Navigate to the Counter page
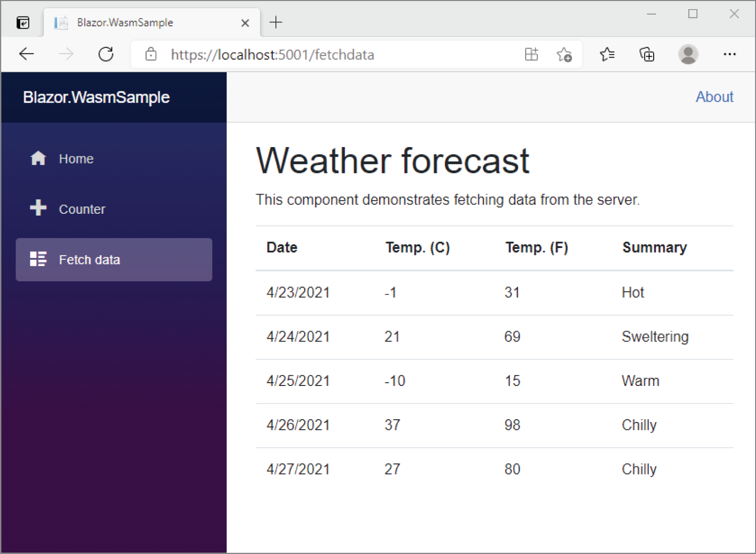Screen dimensions: 756x554 [82, 209]
